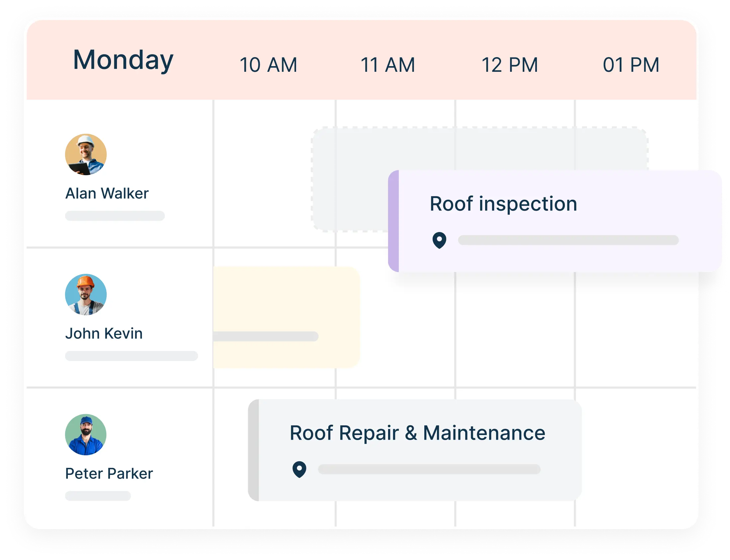Open the Roof Repair & Maintenance card

pyautogui.click(x=415, y=450)
